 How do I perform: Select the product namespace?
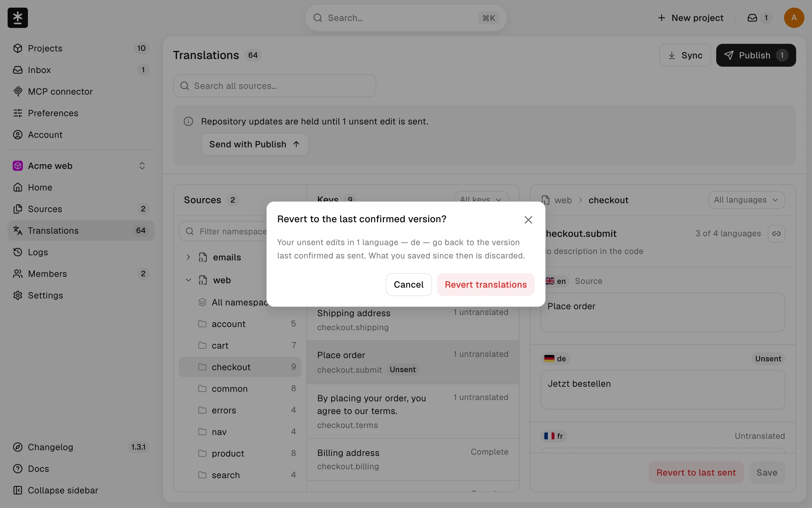240,453
